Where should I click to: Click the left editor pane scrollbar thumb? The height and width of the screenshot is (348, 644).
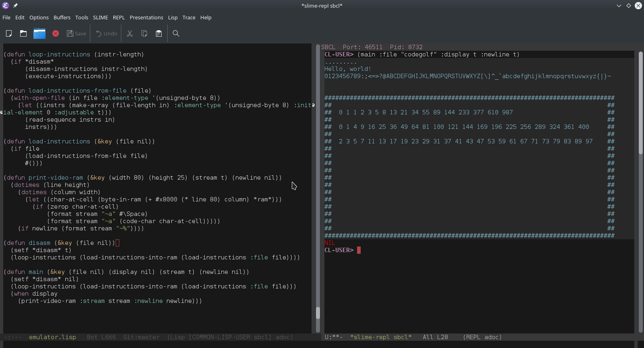(x=318, y=313)
